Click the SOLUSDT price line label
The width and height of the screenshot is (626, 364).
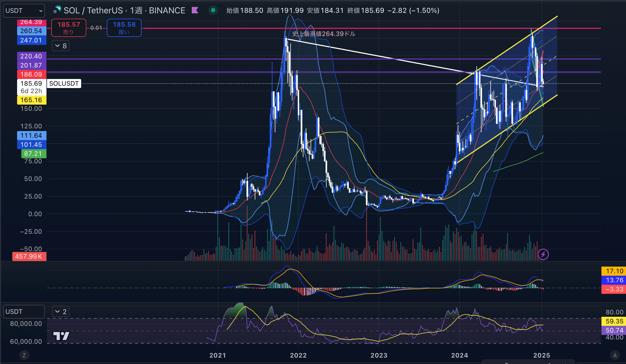tap(64, 84)
